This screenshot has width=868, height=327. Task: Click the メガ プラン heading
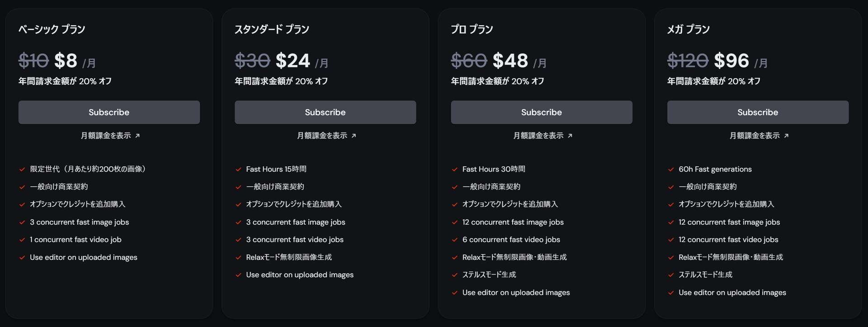click(688, 29)
